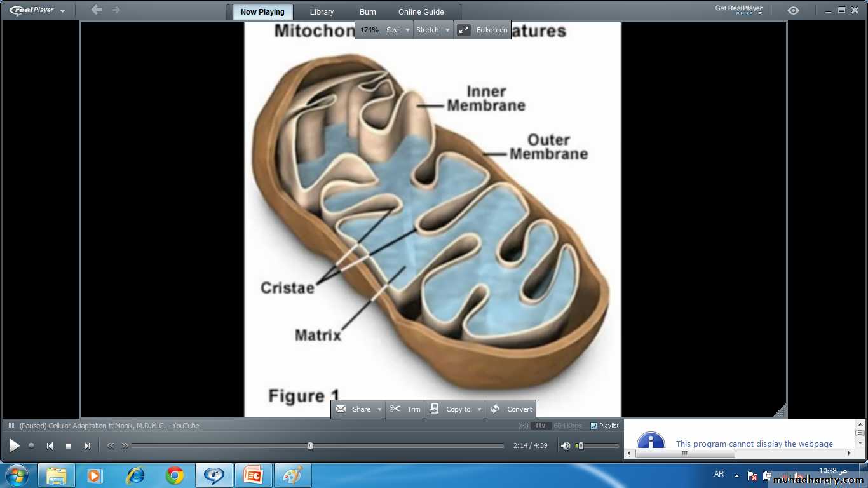Image resolution: width=868 pixels, height=488 pixels.
Task: Open the Burn tab
Action: (x=367, y=12)
